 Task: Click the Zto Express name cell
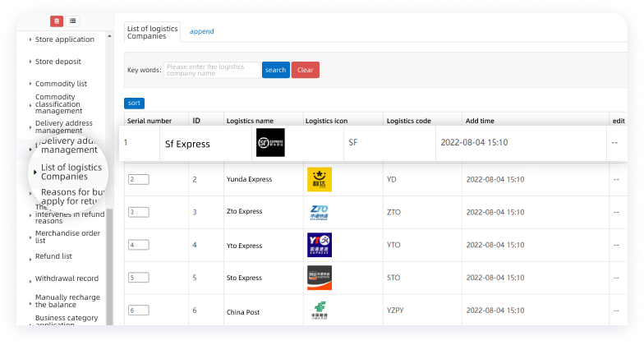point(245,212)
